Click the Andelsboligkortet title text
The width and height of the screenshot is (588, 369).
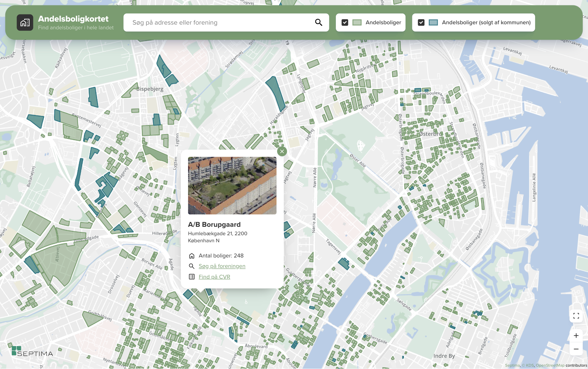(73, 19)
